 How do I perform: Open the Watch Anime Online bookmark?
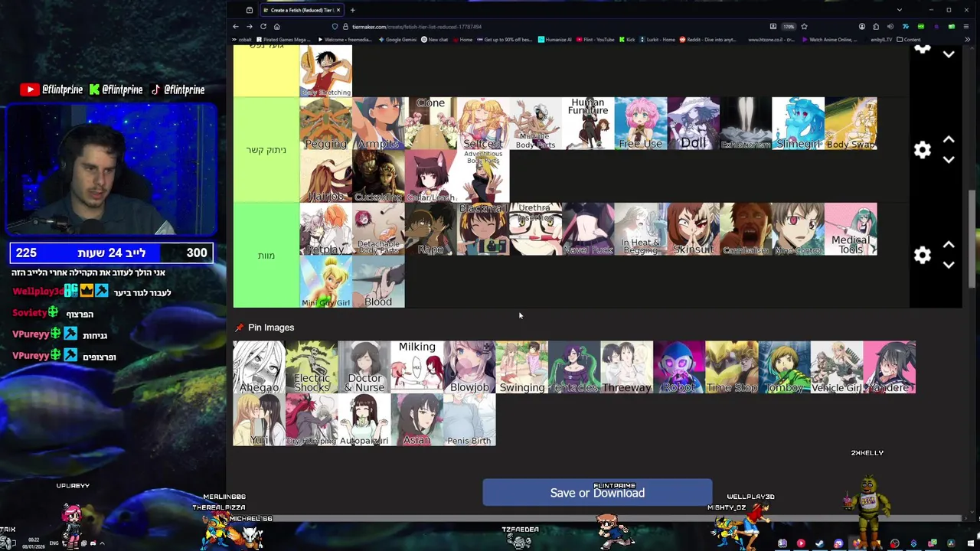coord(830,40)
